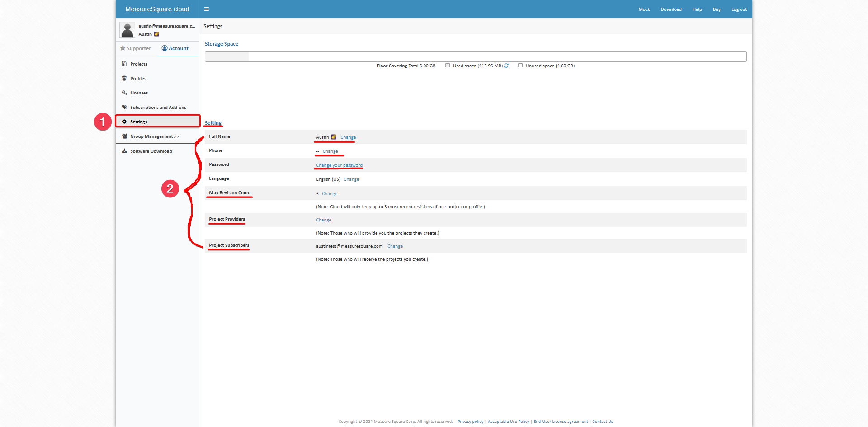
Task: Click the Floor Covering Total 5.00 GB label
Action: (406, 66)
